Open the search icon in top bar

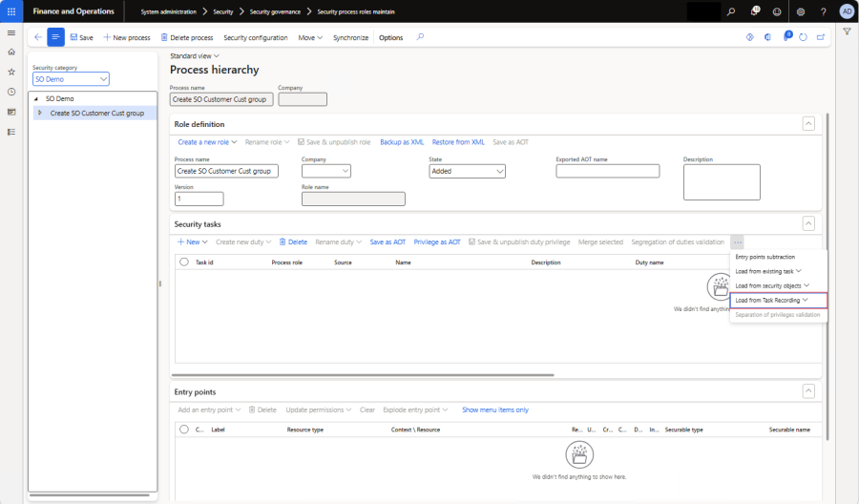(x=731, y=11)
